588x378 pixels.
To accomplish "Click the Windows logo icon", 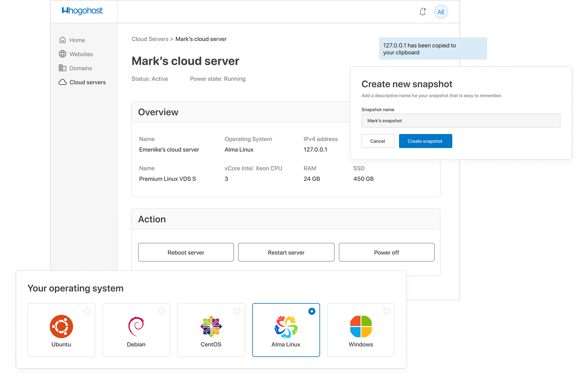I will tap(361, 326).
